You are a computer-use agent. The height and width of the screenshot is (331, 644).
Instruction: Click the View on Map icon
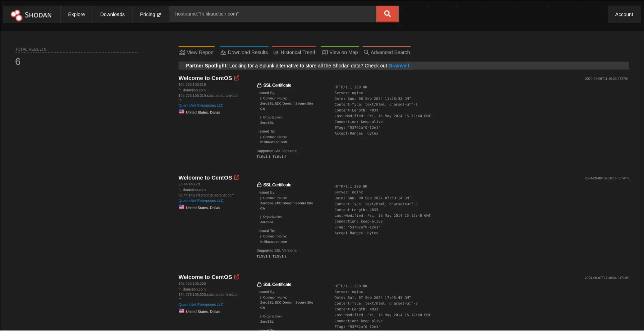(325, 52)
